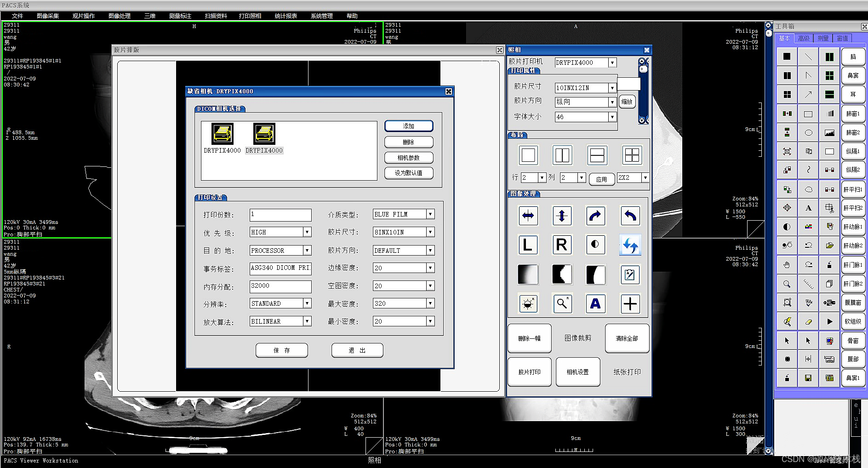The image size is (868, 468).
Task: Click the clipboard edit icon in 图像处理
Action: click(630, 275)
